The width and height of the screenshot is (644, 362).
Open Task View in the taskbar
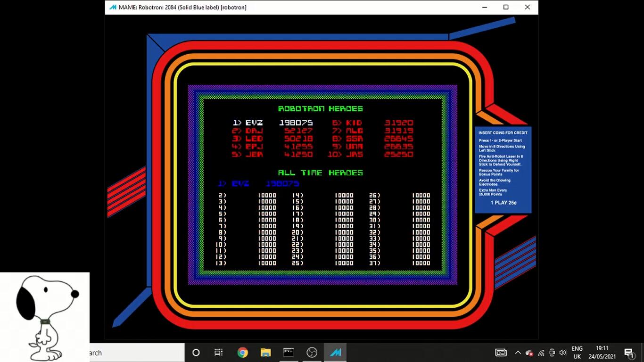219,353
